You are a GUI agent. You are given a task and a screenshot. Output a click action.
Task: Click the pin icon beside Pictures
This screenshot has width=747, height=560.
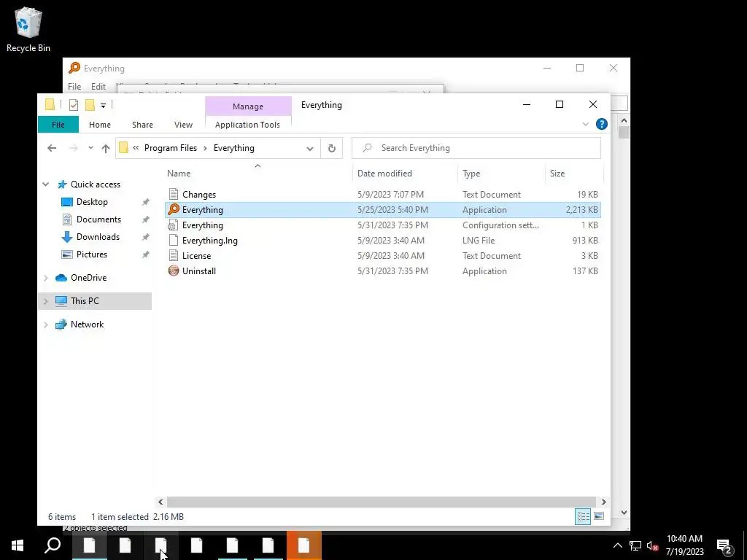(146, 254)
